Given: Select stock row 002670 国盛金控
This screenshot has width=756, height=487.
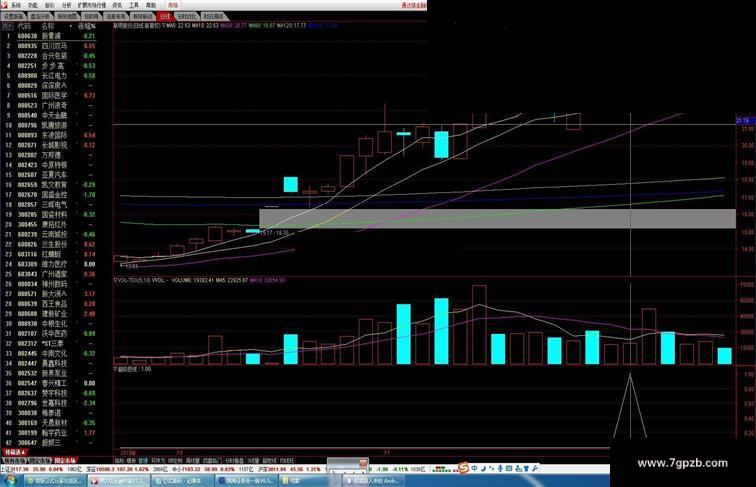Looking at the screenshot, I should [x=51, y=195].
